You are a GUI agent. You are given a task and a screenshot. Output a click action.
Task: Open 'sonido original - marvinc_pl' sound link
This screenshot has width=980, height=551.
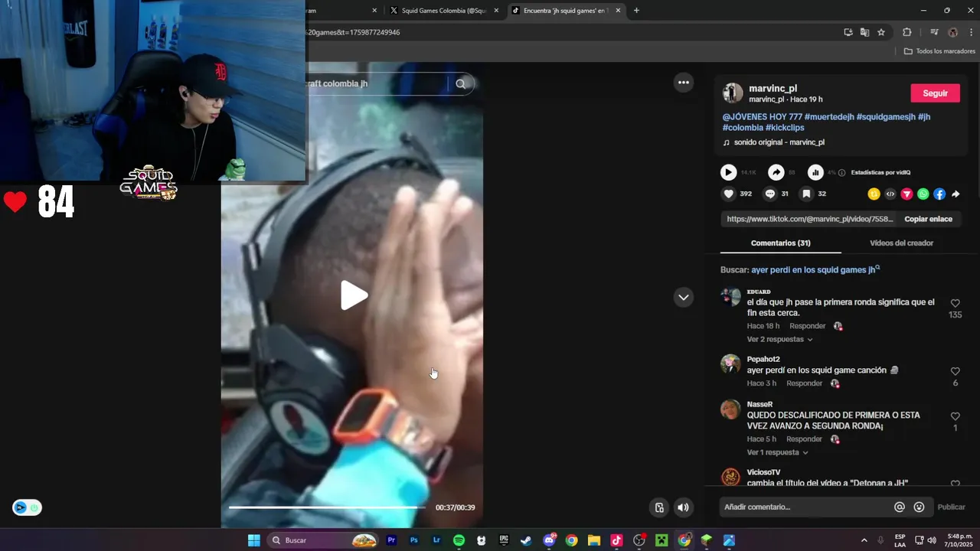779,142
